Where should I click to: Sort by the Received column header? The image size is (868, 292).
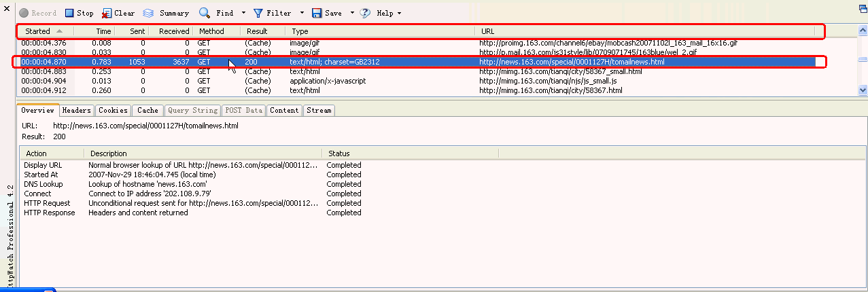click(x=171, y=31)
